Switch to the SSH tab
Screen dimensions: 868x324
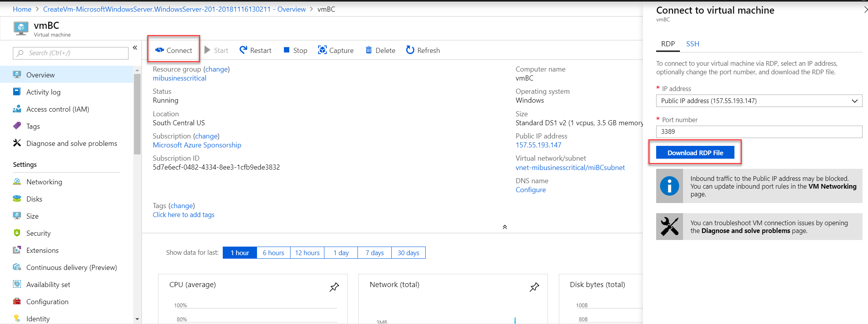[692, 44]
